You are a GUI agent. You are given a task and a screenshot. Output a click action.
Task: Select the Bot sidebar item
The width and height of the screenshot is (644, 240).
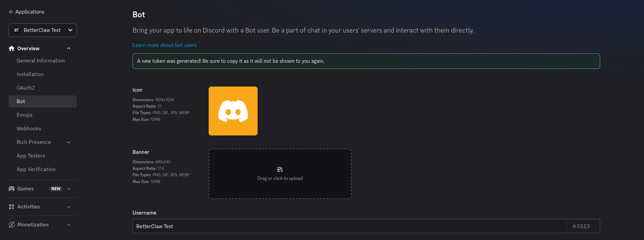tap(42, 101)
